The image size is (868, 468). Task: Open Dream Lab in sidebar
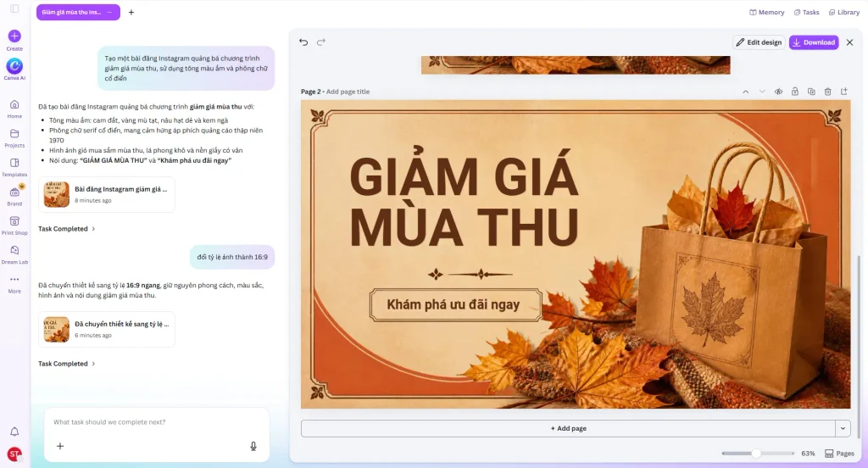(14, 254)
